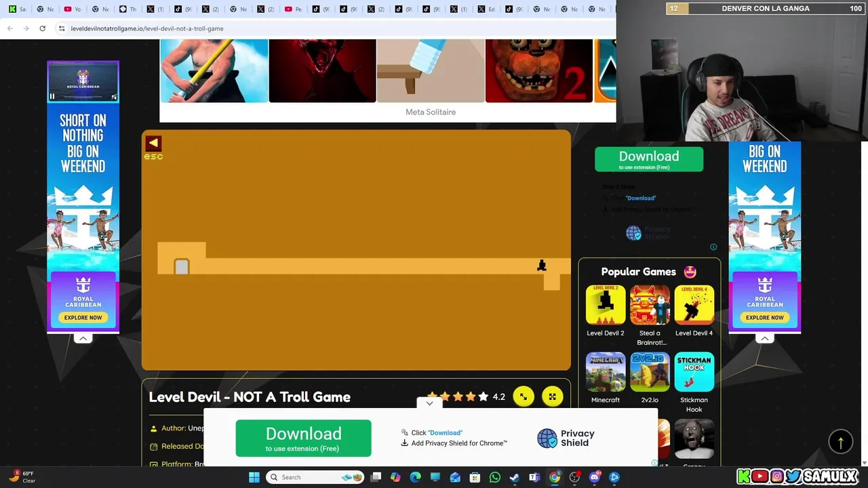Click the Level Devil - NOT A Troll Game title
The image size is (868, 488).
[x=250, y=397]
